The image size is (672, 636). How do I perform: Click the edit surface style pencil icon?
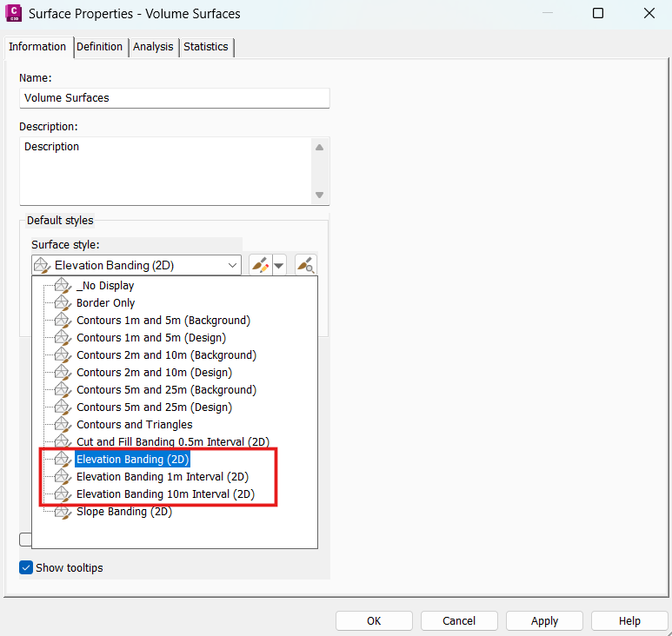(260, 266)
